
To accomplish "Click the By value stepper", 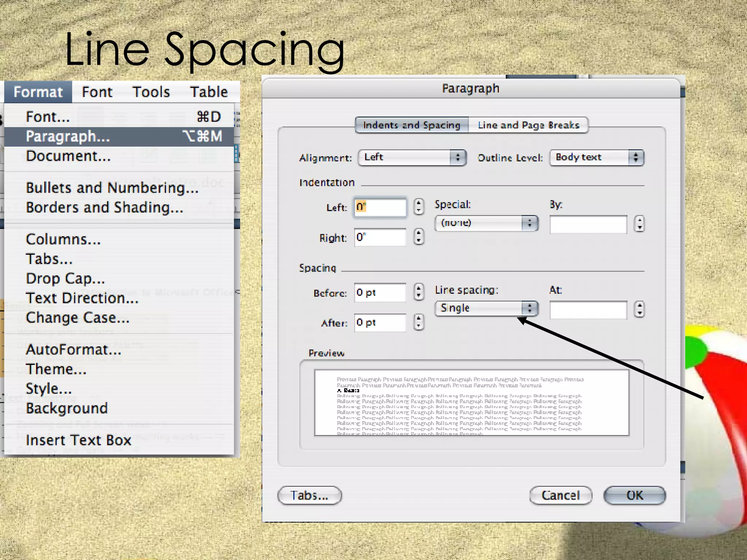I will 639,224.
